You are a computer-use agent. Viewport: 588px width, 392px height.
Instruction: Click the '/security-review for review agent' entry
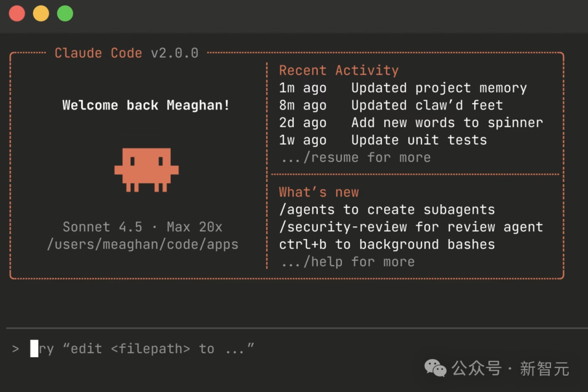[411, 227]
